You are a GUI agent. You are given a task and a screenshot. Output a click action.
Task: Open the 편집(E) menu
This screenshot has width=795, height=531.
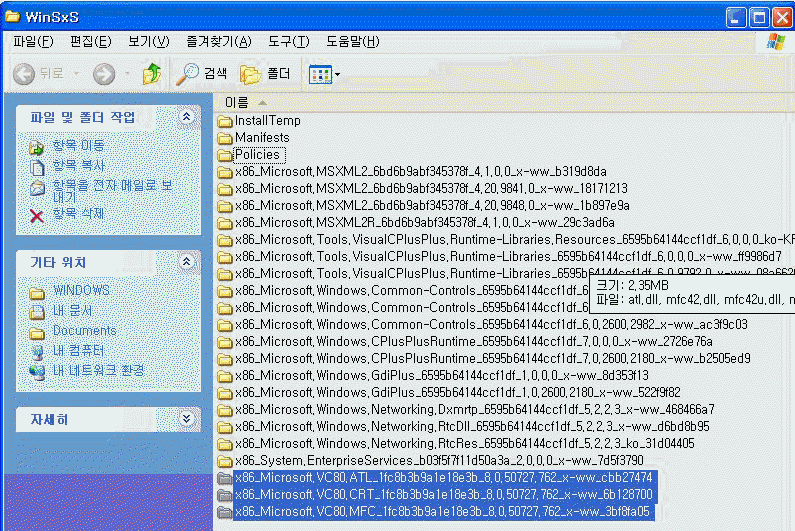click(x=90, y=42)
